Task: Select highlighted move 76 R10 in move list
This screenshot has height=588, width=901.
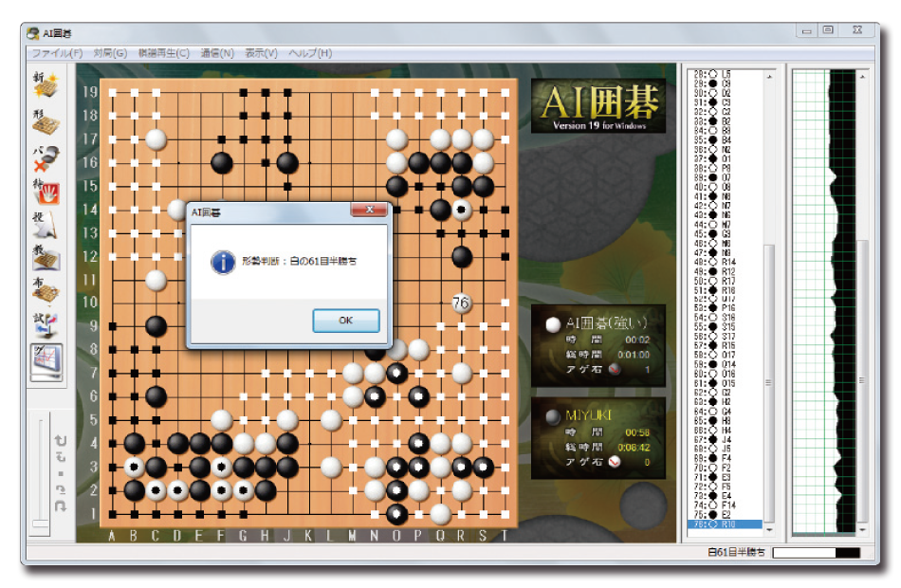Action: click(725, 524)
